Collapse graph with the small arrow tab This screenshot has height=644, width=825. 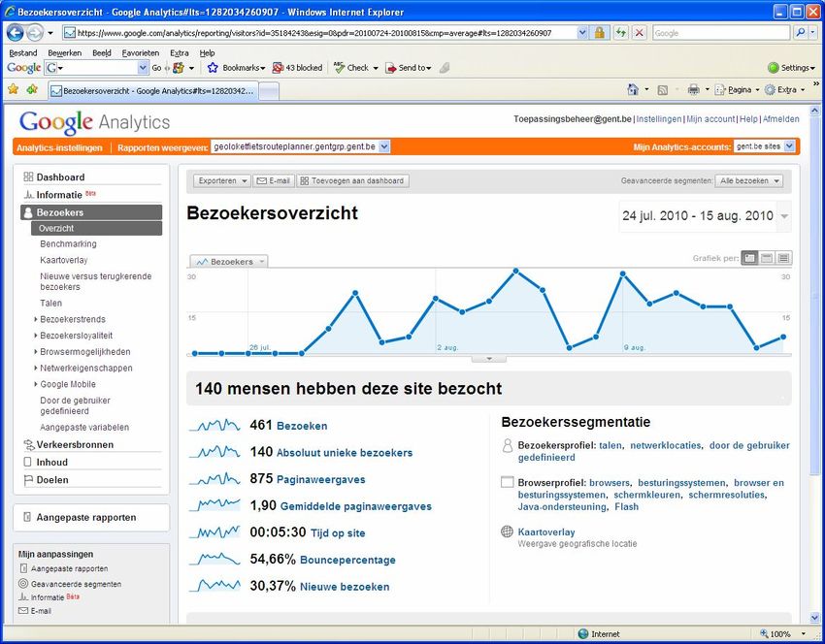click(x=489, y=359)
